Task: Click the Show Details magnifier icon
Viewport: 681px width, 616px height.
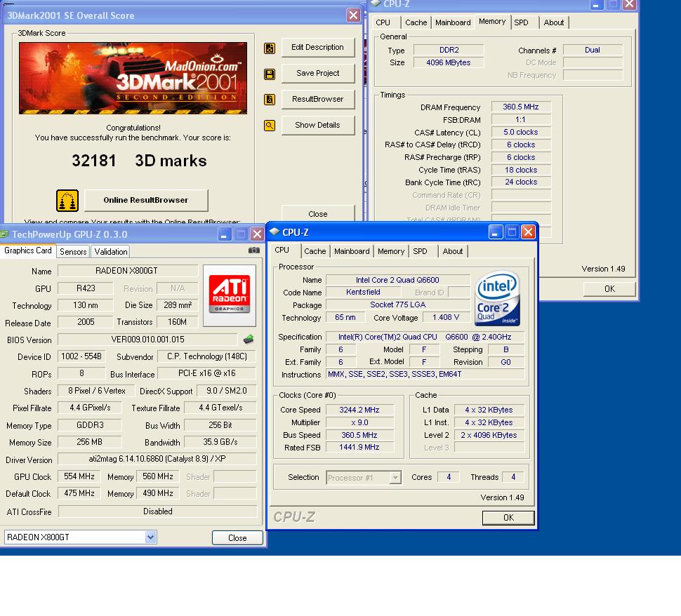Action: (270, 126)
